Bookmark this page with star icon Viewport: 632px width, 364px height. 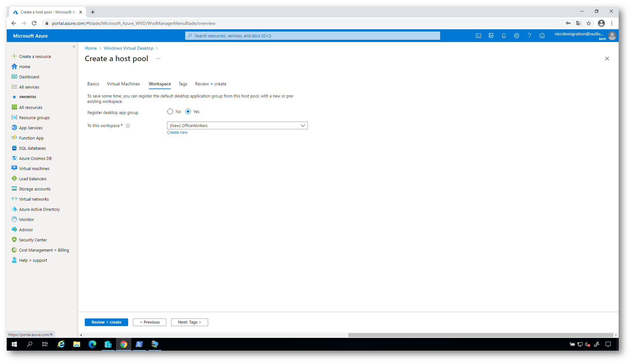point(588,23)
